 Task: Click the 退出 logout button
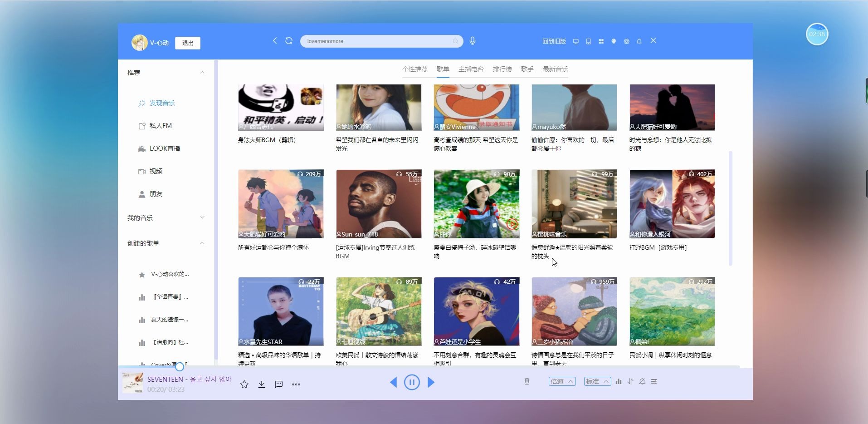pyautogui.click(x=188, y=43)
